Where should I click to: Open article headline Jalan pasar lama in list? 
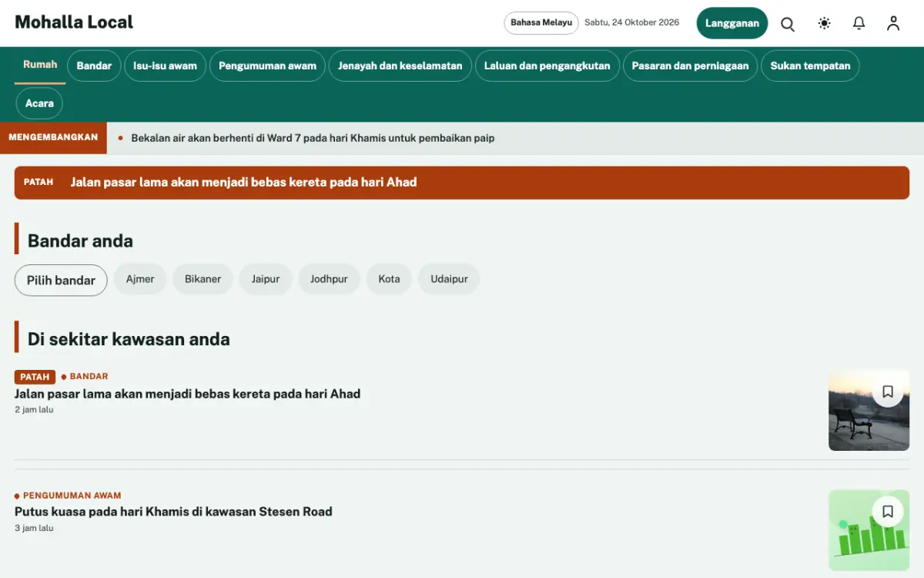click(x=187, y=394)
